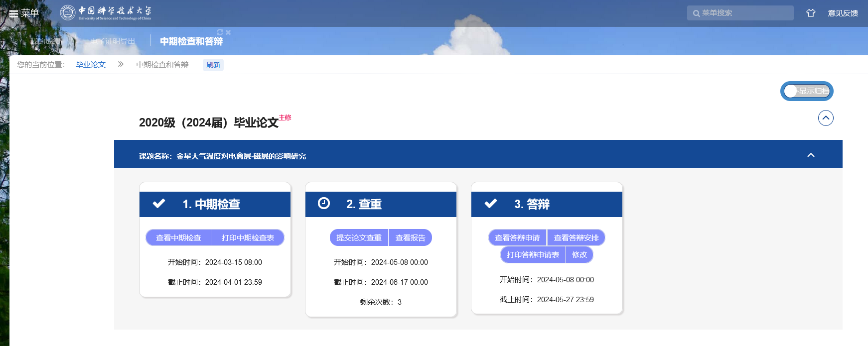Open the theme shirt icon in header

(811, 13)
